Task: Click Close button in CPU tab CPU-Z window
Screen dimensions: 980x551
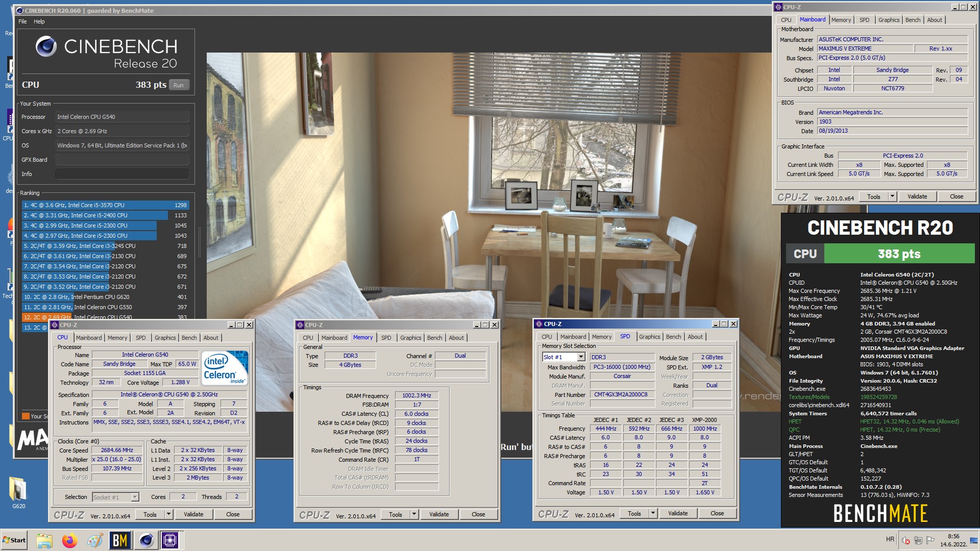Action: (x=233, y=514)
